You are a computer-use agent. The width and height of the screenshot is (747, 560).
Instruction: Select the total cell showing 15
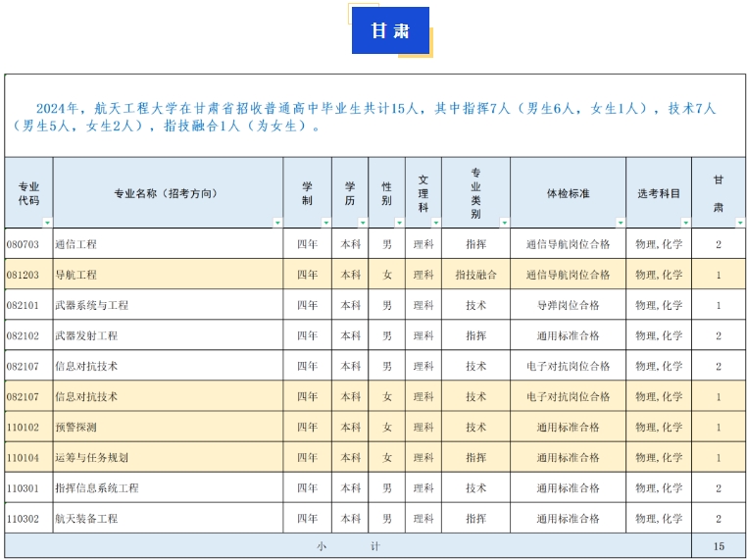[x=719, y=546]
